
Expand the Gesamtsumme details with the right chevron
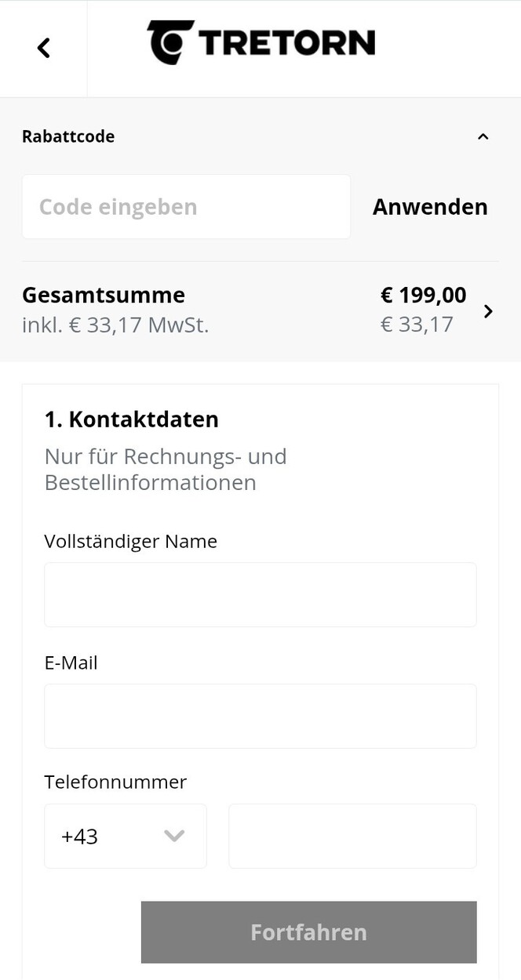point(488,311)
